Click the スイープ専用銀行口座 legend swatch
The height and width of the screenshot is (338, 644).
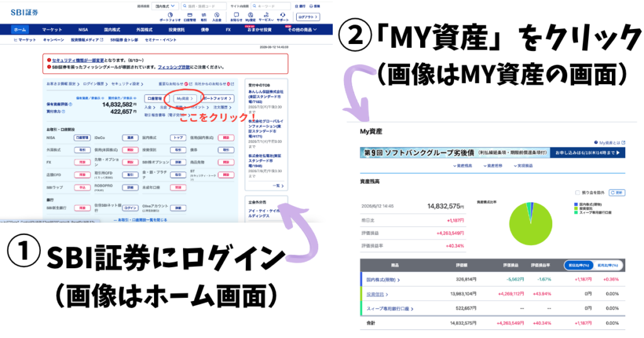(x=576, y=213)
